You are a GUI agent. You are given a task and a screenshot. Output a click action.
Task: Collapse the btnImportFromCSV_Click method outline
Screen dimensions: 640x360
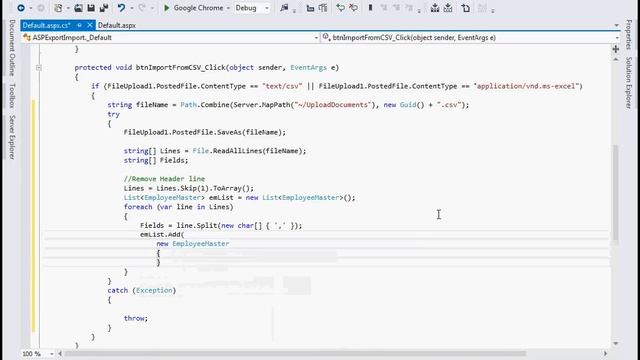[x=38, y=68]
